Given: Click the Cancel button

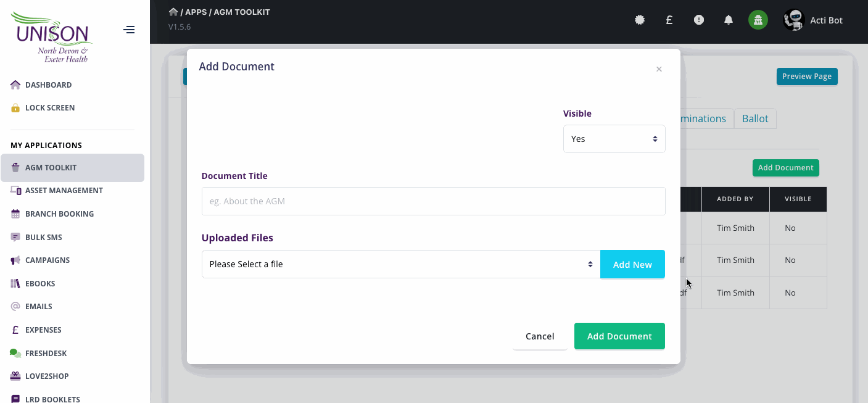Looking at the screenshot, I should pyautogui.click(x=540, y=336).
